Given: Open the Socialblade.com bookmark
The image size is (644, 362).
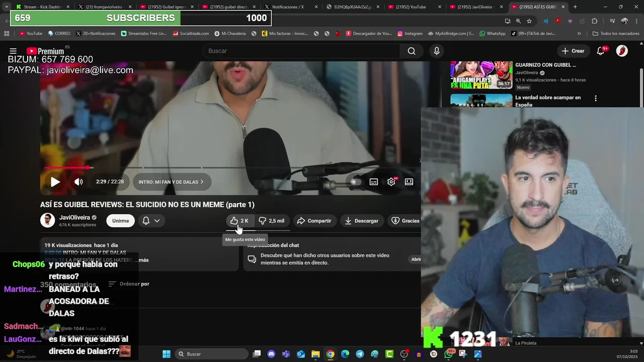Looking at the screenshot, I should pyautogui.click(x=191, y=34).
